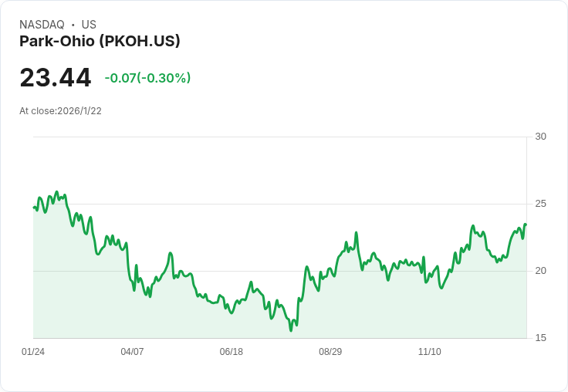Click the 23.44 current price
Image resolution: width=568 pixels, height=392 pixels.
click(x=56, y=78)
